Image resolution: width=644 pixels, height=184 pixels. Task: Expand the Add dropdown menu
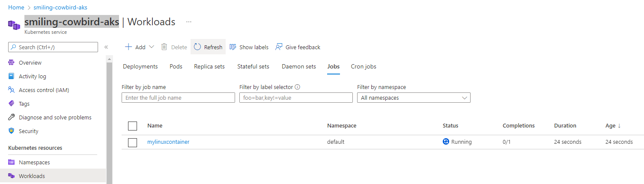(x=151, y=47)
